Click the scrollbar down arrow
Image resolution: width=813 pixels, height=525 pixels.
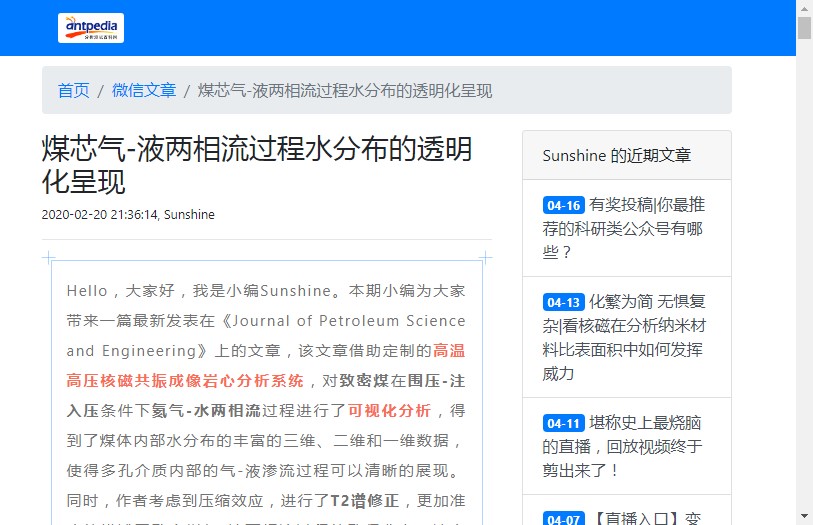click(804, 516)
